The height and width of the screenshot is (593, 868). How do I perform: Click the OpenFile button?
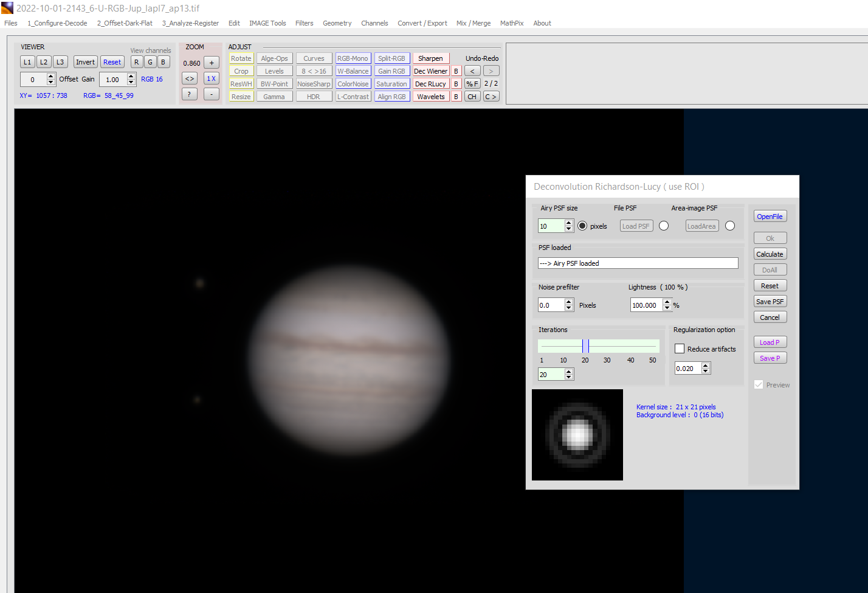770,217
